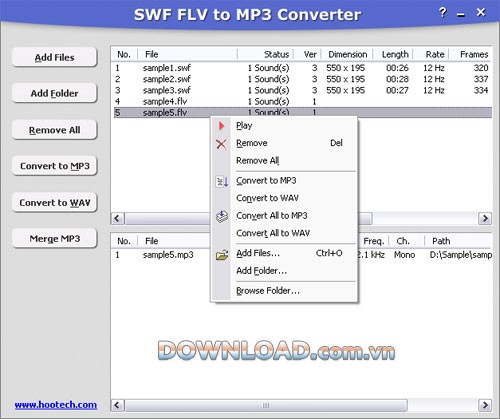Sort by the Rate column header
This screenshot has height=419, width=500.
click(x=431, y=54)
